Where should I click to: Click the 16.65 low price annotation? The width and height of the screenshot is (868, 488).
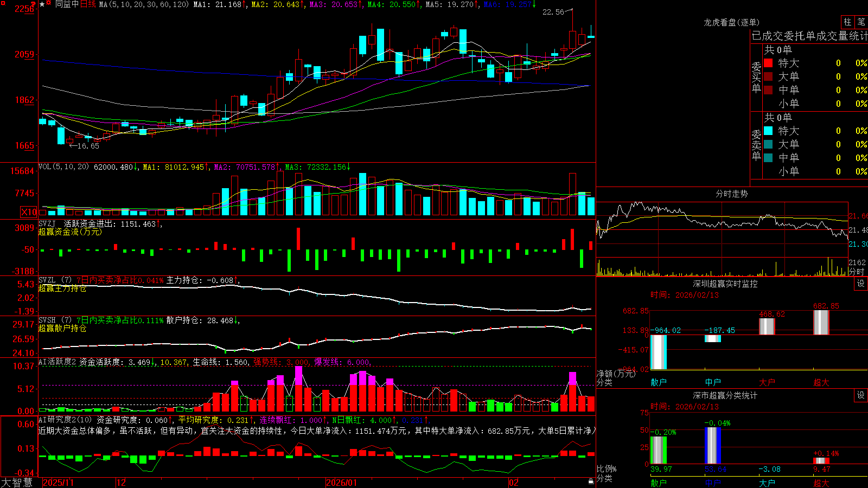88,146
